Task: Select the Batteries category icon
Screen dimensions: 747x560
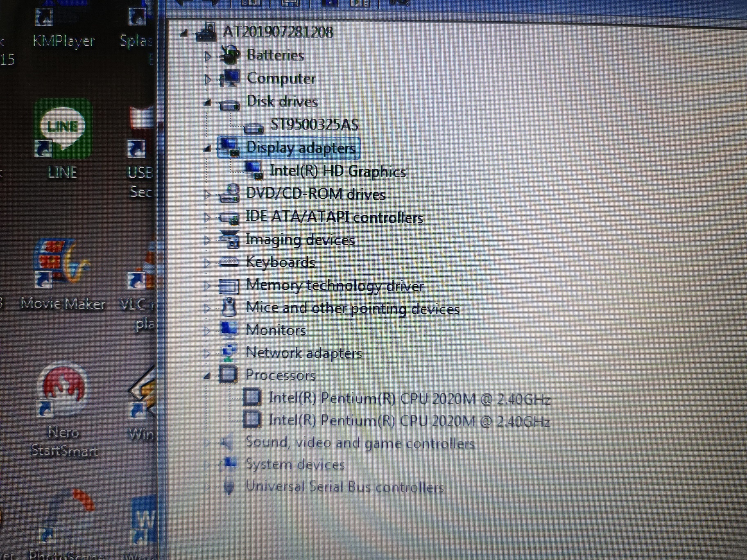Action: click(x=229, y=54)
